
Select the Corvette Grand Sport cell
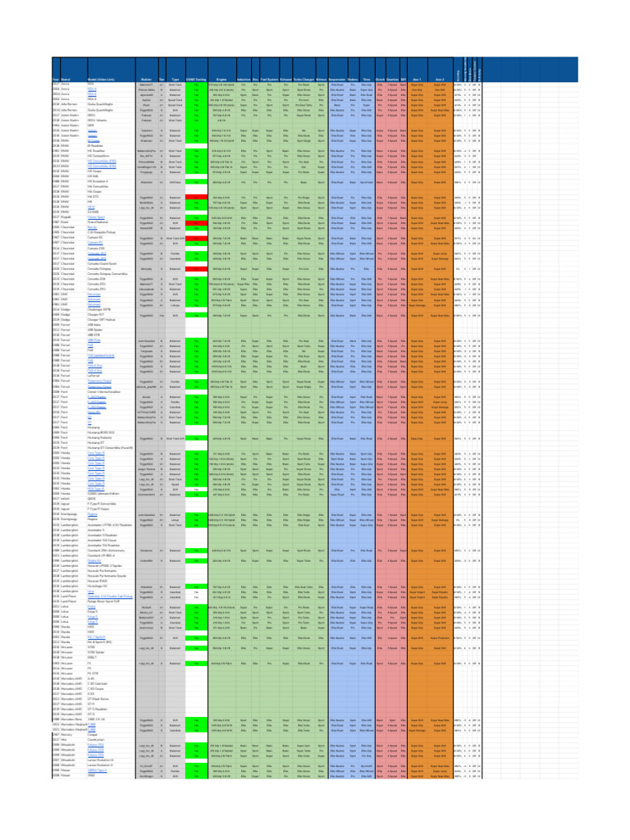(111, 263)
